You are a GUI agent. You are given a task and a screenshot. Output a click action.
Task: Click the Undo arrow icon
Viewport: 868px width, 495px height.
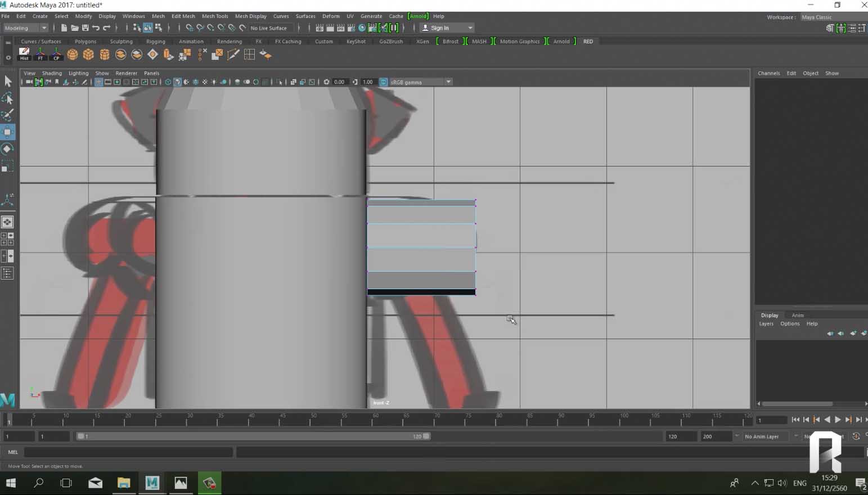pyautogui.click(x=96, y=28)
